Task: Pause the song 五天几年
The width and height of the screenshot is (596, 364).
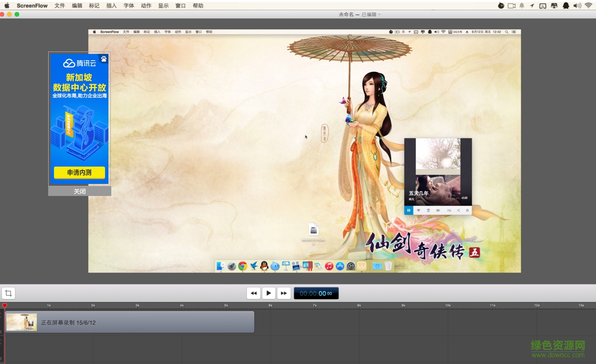Action: pyautogui.click(x=409, y=210)
